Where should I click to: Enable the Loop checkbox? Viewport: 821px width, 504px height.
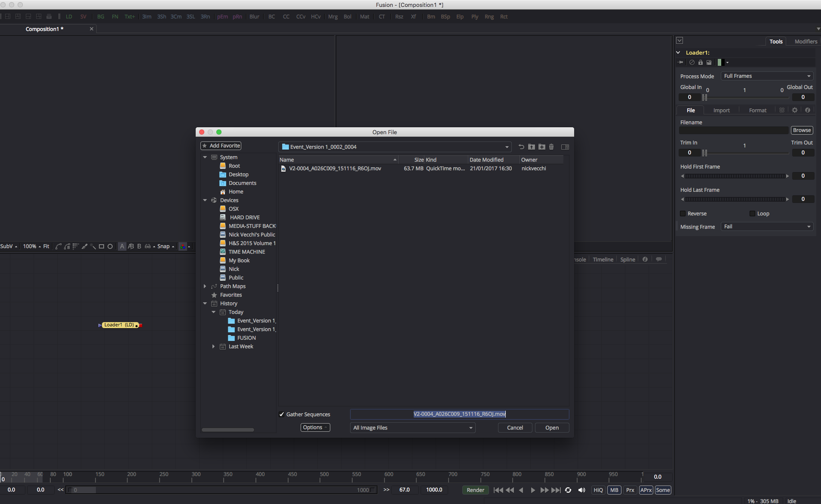point(752,214)
